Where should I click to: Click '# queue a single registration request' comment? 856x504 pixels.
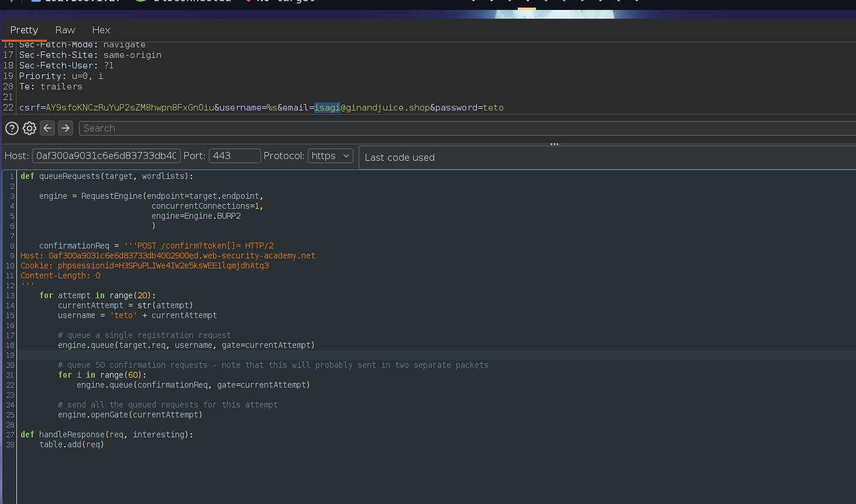pyautogui.click(x=145, y=335)
